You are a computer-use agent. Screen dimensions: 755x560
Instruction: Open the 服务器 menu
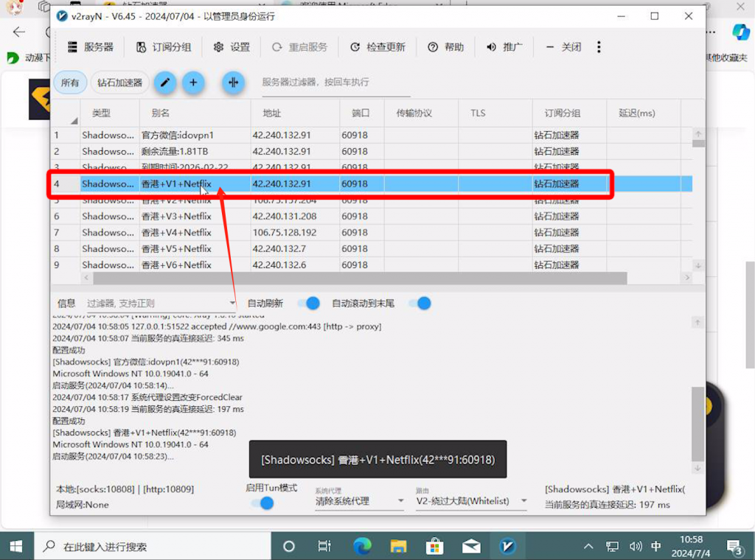click(91, 47)
